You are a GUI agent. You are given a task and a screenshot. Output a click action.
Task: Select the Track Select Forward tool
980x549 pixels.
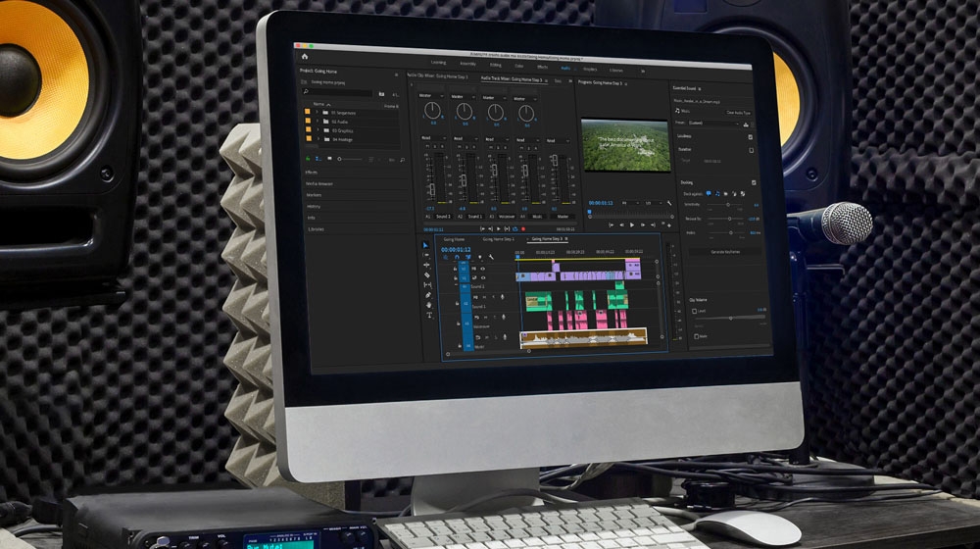426,255
